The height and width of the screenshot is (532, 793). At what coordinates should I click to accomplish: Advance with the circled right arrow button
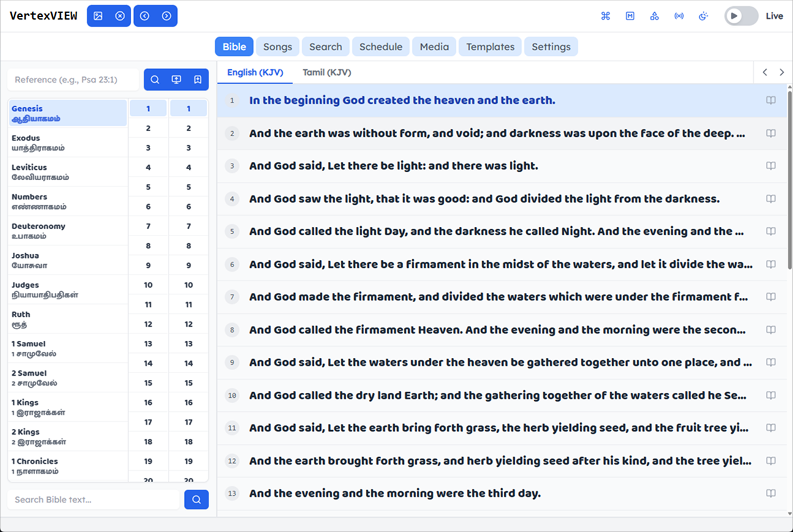[x=167, y=16]
